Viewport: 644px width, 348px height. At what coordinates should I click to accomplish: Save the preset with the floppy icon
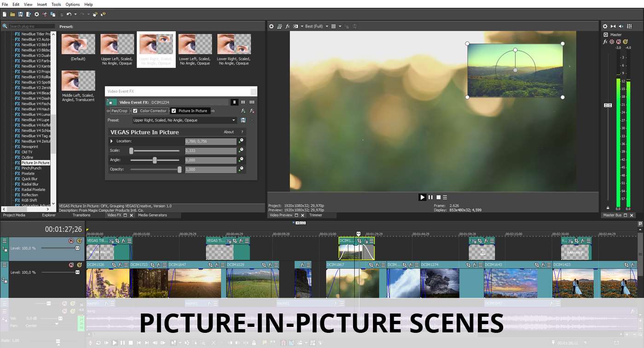243,120
